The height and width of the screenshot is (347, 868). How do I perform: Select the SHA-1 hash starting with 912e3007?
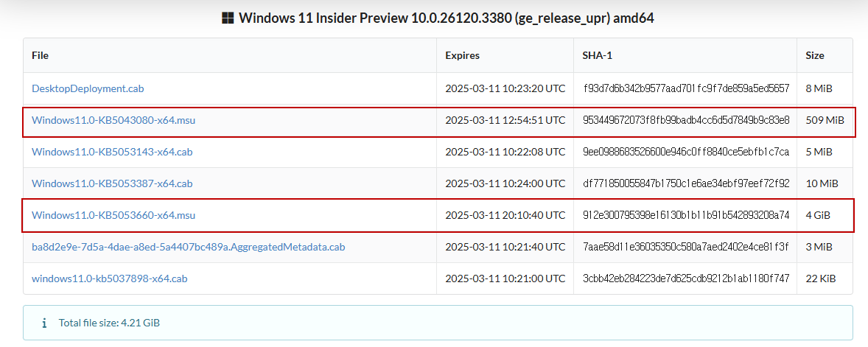tap(687, 215)
